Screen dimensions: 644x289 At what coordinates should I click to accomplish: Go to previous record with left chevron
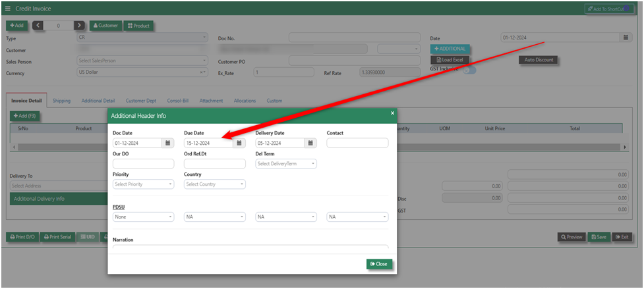(38, 26)
